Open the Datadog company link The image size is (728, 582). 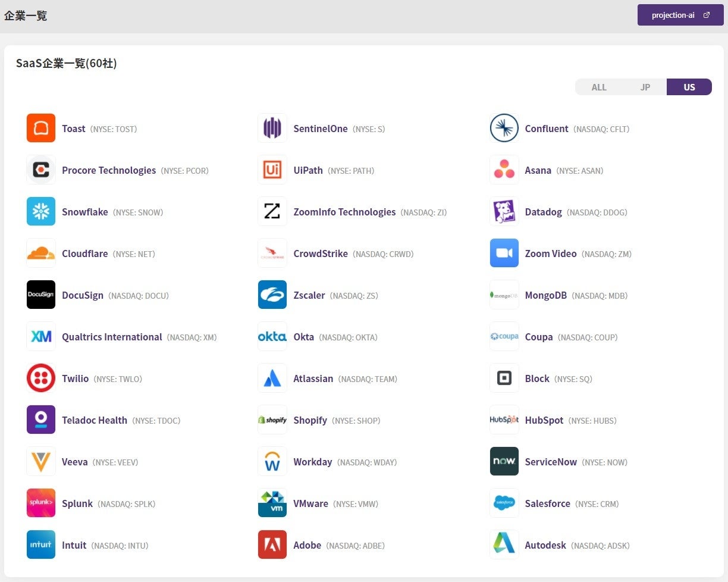click(544, 212)
